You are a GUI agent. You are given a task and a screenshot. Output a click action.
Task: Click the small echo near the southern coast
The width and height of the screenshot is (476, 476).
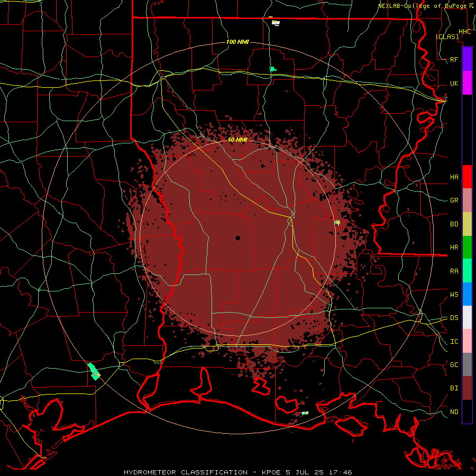click(x=305, y=413)
